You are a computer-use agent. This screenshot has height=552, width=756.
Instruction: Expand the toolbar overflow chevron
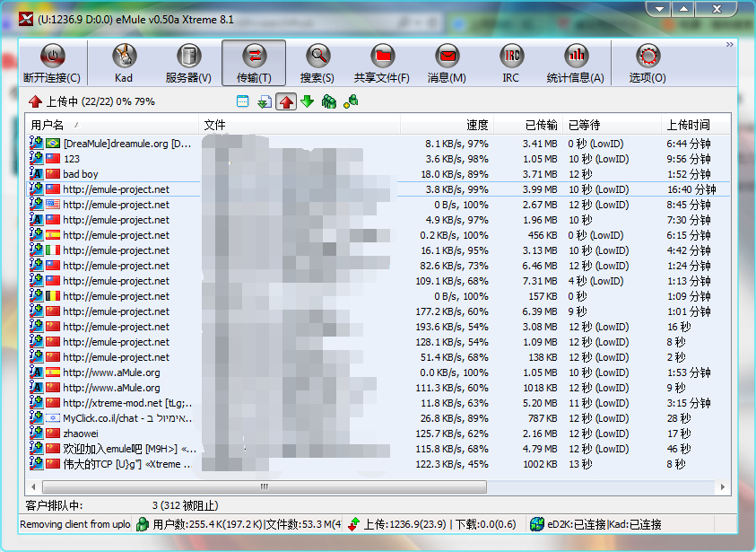(x=729, y=44)
